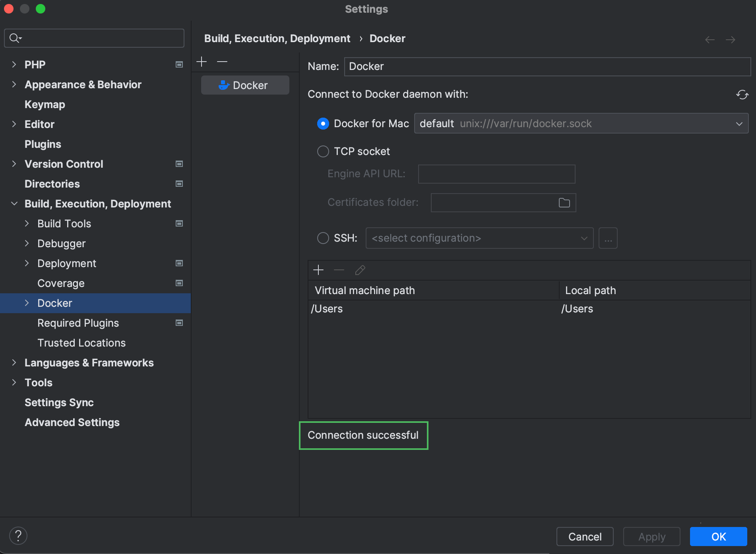Select the Docker for Mac radio button

323,124
